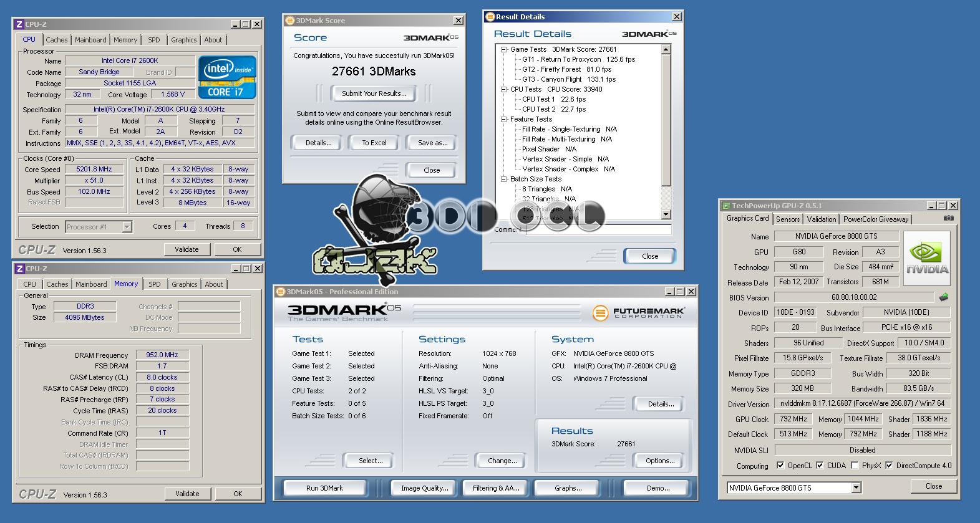Select GT3 - Canyon Flight row
The height and width of the screenshot is (523, 980).
[568, 79]
